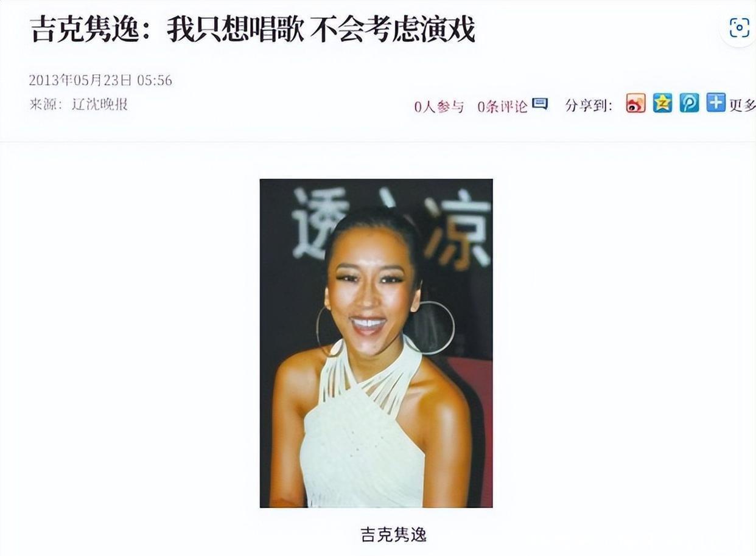The width and height of the screenshot is (756, 556).
Task: Select the 05:56 publish time text
Action: (155, 80)
